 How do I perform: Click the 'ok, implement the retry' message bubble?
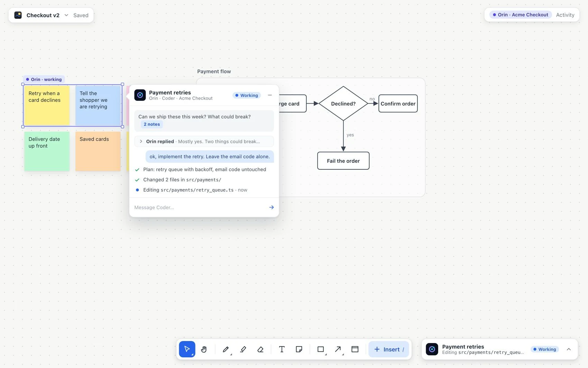click(x=210, y=156)
